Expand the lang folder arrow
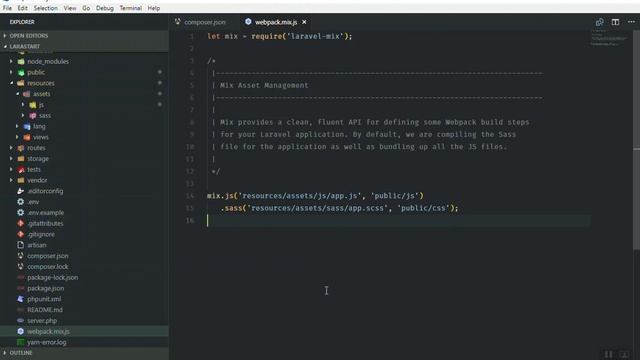Screen dimensions: 640x360 [17, 126]
